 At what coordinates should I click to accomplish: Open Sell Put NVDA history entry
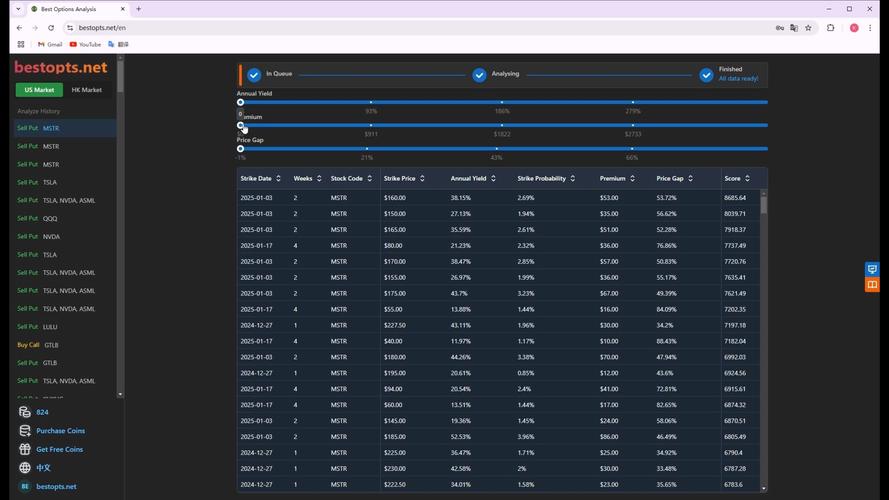click(x=64, y=236)
